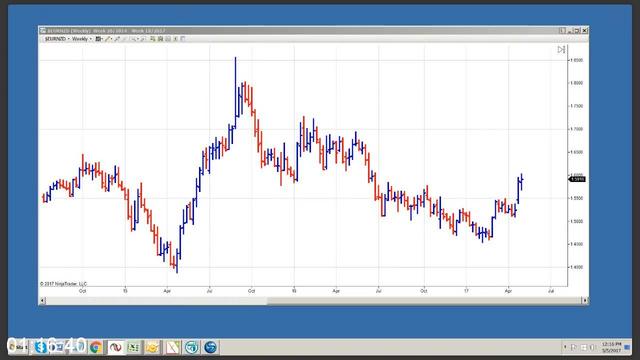This screenshot has height=360, width=640.
Task: Open the Weekly interval dropdown
Action: pyautogui.click(x=82, y=39)
